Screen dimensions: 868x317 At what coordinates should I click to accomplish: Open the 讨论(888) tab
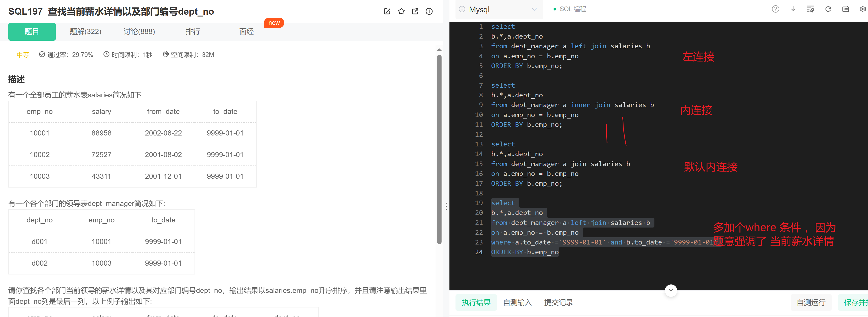point(139,32)
